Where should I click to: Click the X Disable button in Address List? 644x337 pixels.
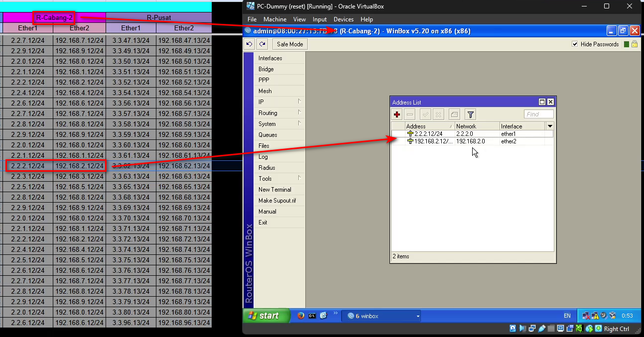click(x=438, y=114)
